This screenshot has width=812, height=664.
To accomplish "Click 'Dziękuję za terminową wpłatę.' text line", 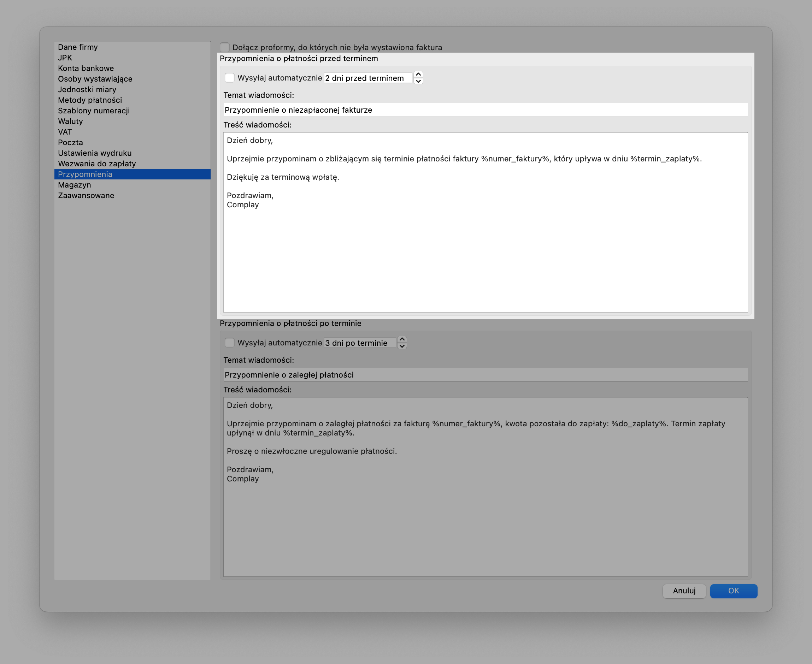I will (x=283, y=177).
